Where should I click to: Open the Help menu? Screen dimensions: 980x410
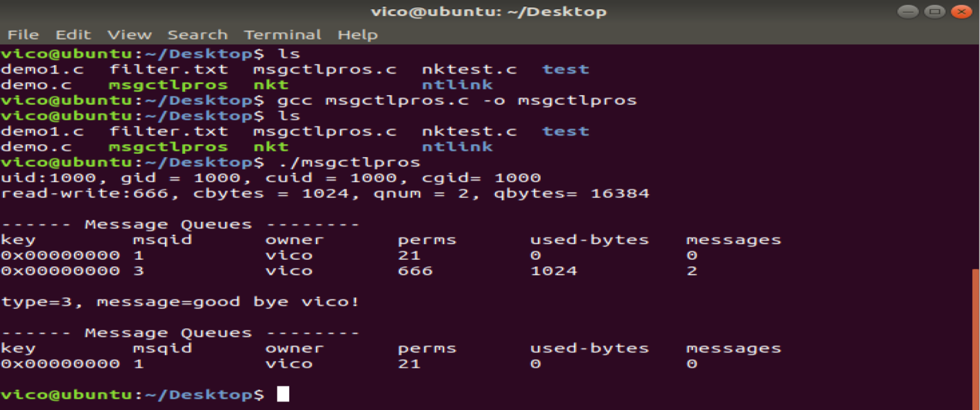[x=357, y=35]
